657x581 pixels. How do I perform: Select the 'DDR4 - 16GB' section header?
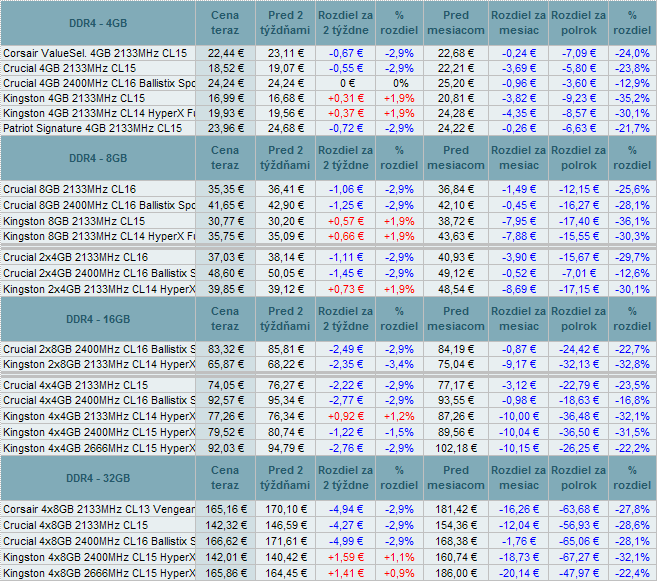coord(98,319)
